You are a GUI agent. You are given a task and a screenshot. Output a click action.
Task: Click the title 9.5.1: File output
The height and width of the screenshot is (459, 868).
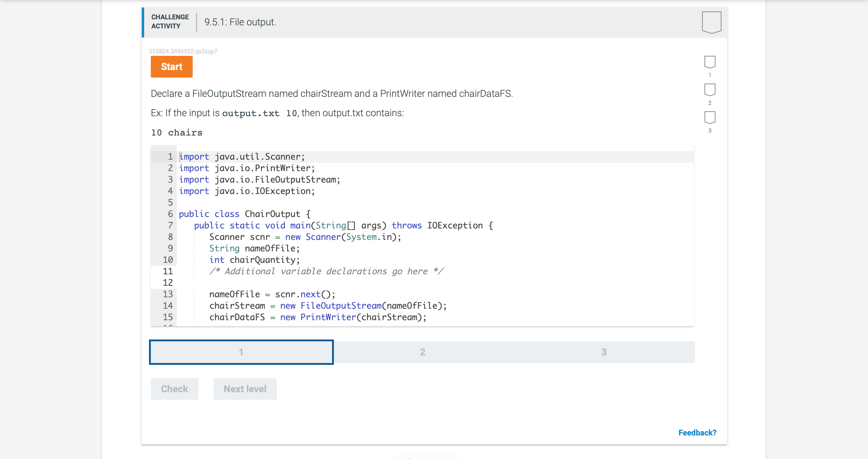click(240, 22)
